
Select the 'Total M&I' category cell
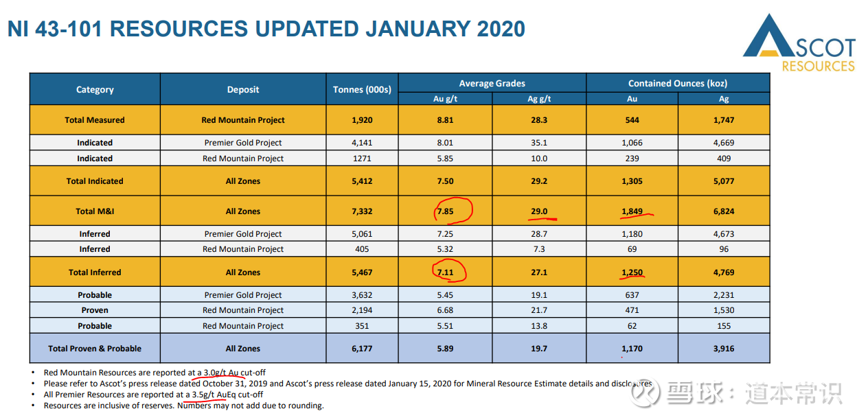pyautogui.click(x=95, y=211)
